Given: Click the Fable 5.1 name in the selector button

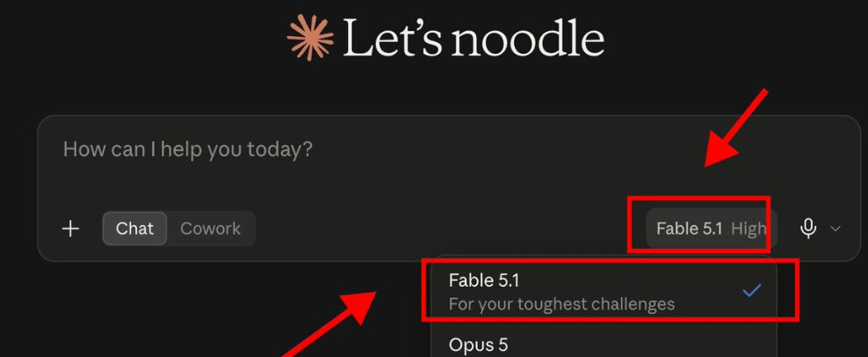Looking at the screenshot, I should pos(689,229).
